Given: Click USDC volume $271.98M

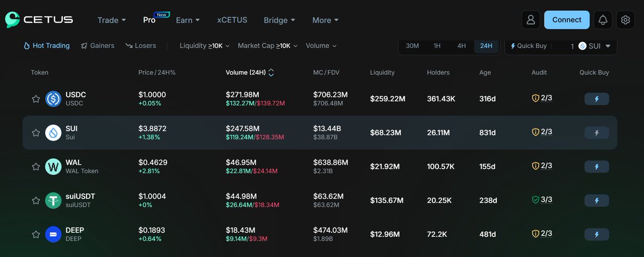Looking at the screenshot, I should pyautogui.click(x=242, y=95).
